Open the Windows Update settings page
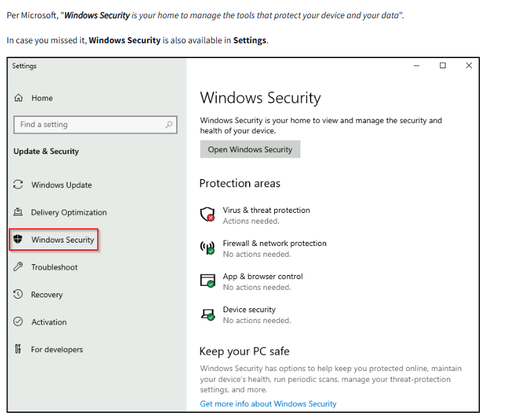Viewport: 532px width, 419px height. pyautogui.click(x=61, y=185)
